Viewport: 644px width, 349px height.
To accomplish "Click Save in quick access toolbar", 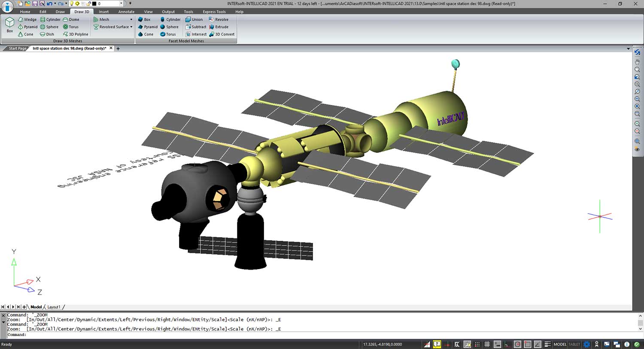I will (x=35, y=3).
